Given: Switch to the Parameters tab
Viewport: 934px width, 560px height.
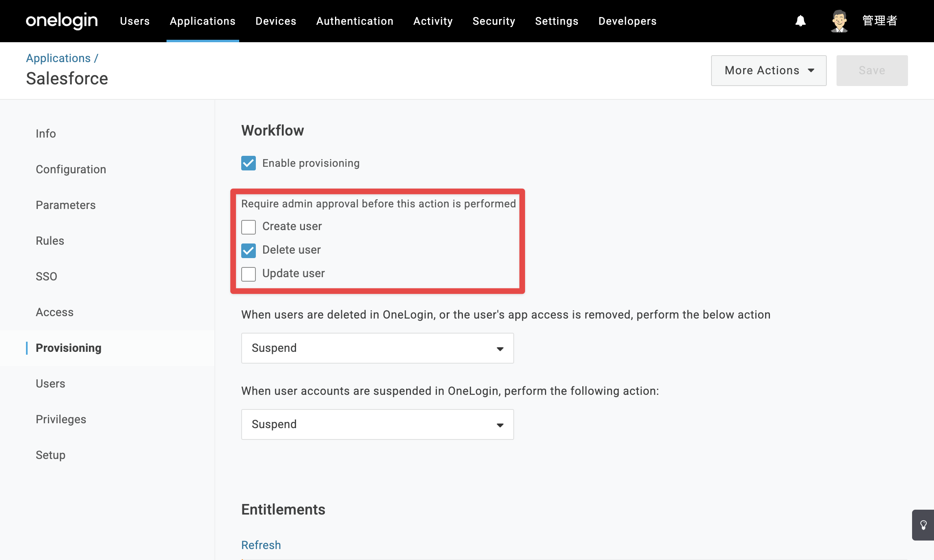Looking at the screenshot, I should pos(66,205).
